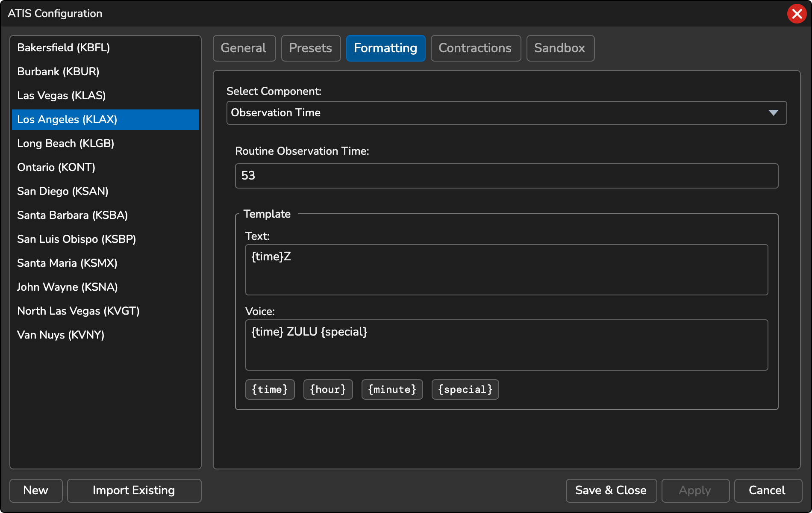This screenshot has height=513, width=812.
Task: Choose San Diego (KSAN) in the list
Action: pyautogui.click(x=63, y=191)
